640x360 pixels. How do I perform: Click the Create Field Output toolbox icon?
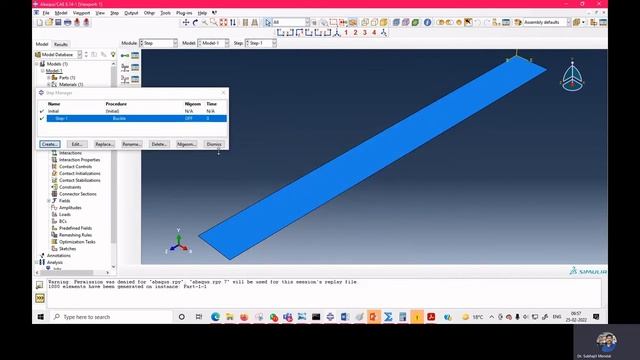[x=125, y=67]
